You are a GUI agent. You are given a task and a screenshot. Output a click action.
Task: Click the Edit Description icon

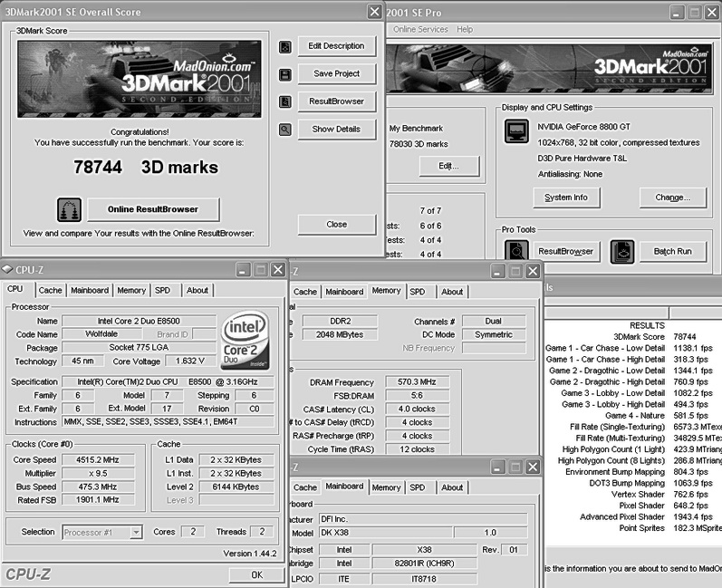pos(285,46)
